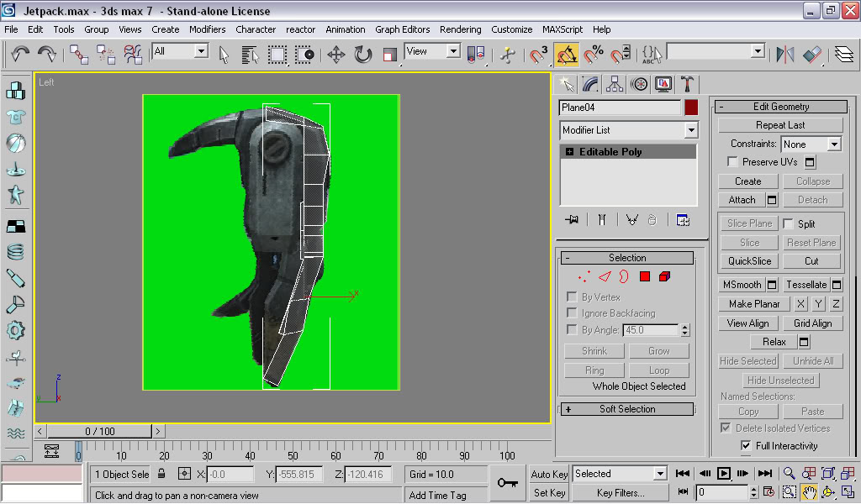Screen dimensions: 861x504
Task: Click the Plane04 object name field
Action: pyautogui.click(x=620, y=108)
